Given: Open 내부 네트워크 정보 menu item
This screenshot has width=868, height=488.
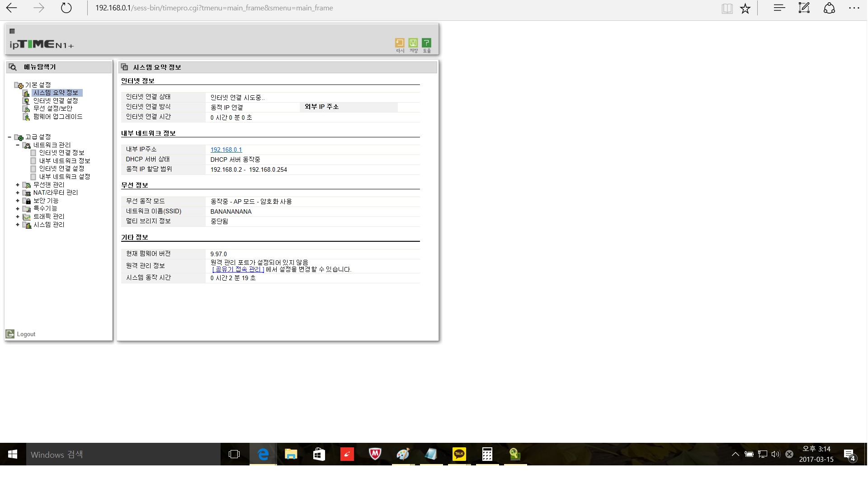Looking at the screenshot, I should (65, 161).
